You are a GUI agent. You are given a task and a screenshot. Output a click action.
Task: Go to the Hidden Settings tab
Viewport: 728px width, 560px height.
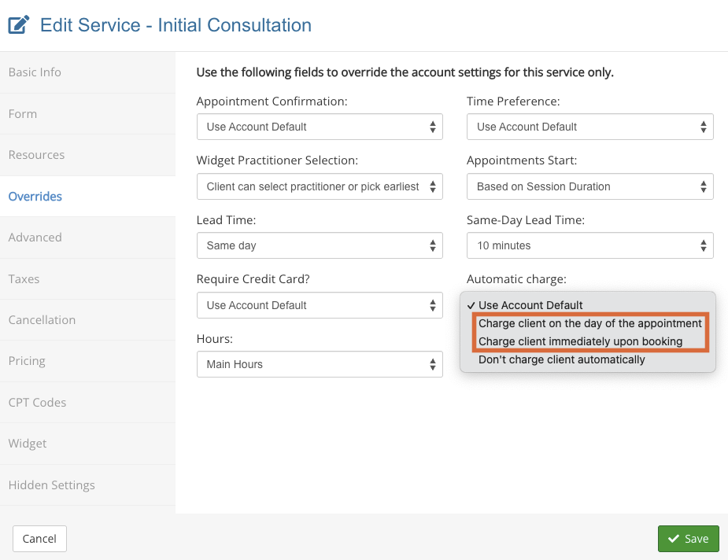[x=51, y=485]
